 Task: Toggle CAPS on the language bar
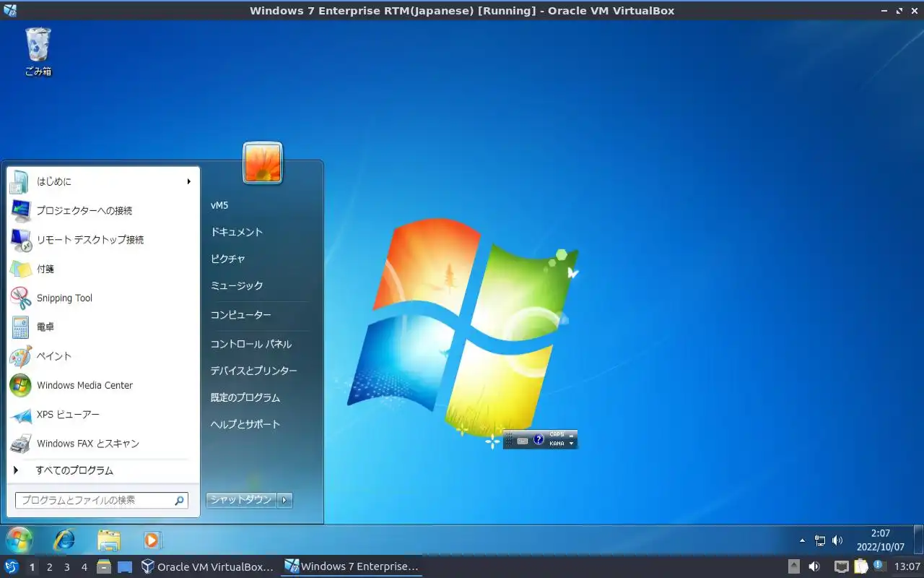557,435
